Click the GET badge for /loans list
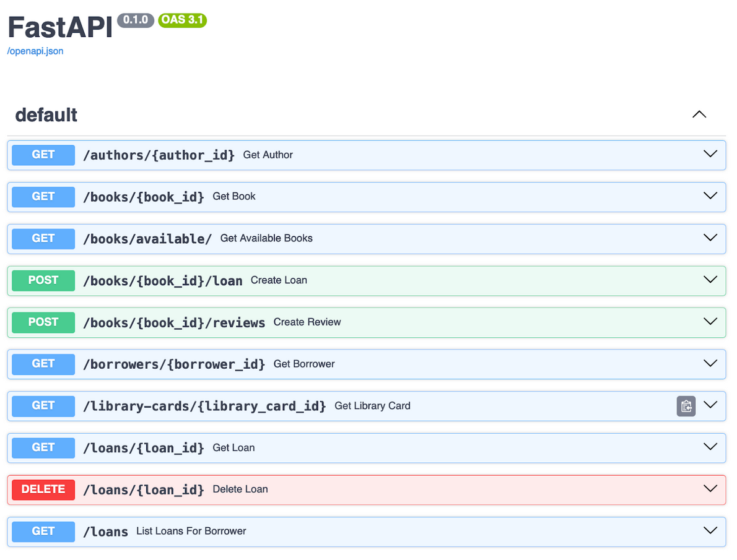The width and height of the screenshot is (737, 560). click(x=43, y=532)
